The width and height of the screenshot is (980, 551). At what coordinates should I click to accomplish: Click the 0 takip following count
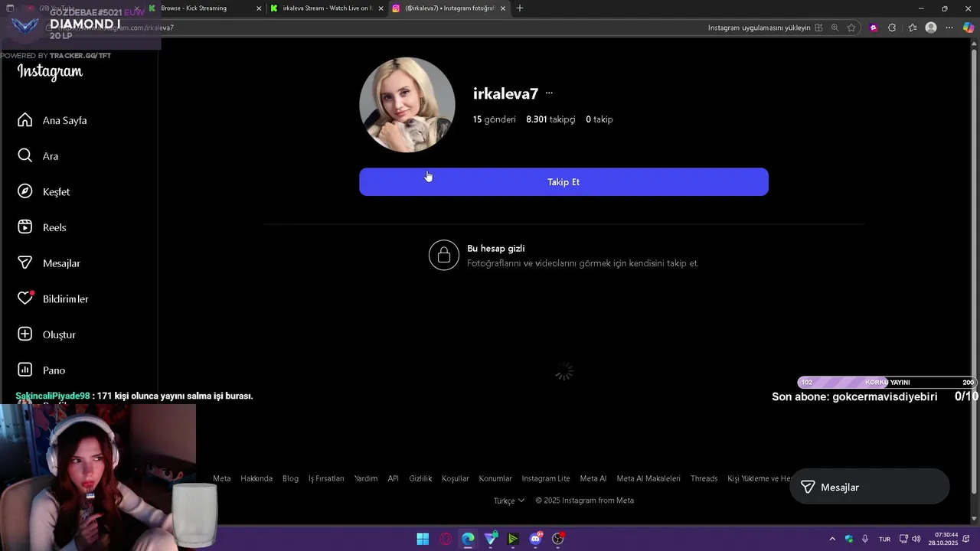pos(599,119)
